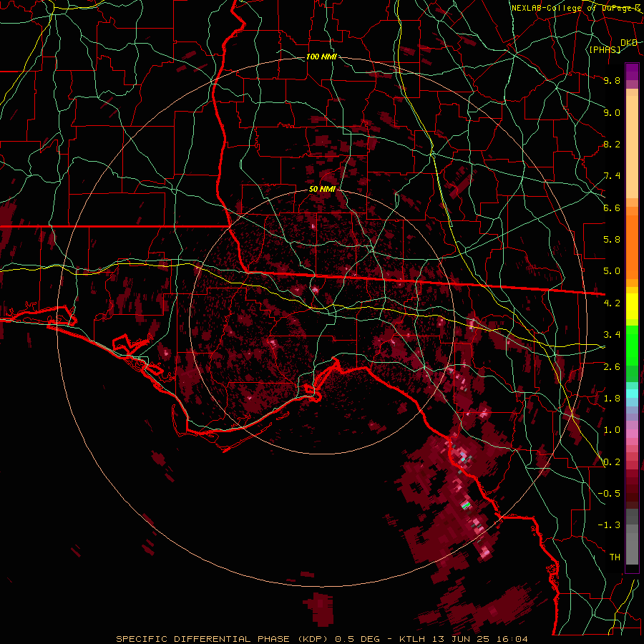Click the 8.2 value on the color scale

[x=612, y=144]
